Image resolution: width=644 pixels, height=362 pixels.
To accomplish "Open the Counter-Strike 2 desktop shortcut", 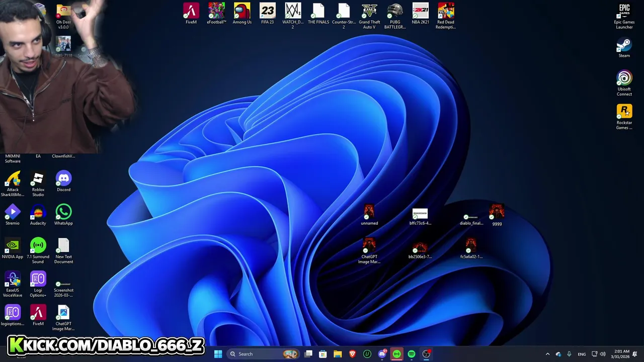I will tap(344, 16).
